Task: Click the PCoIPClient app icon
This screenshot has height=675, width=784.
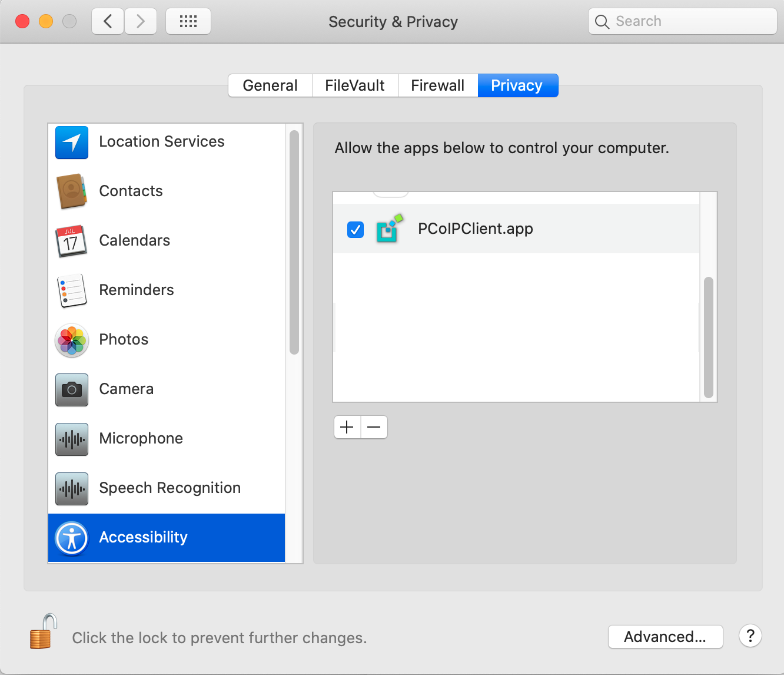Action: click(x=390, y=229)
